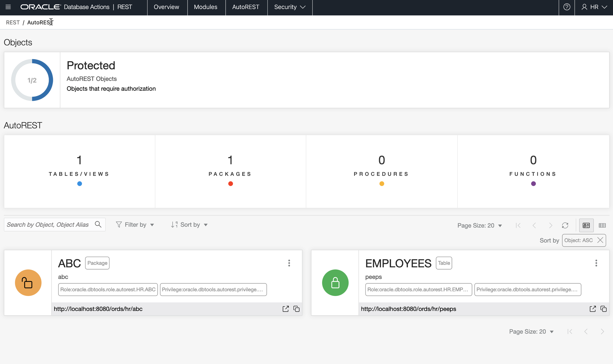
Task: Click the EMPLOYEES locked green padlock icon
Action: pos(335,283)
